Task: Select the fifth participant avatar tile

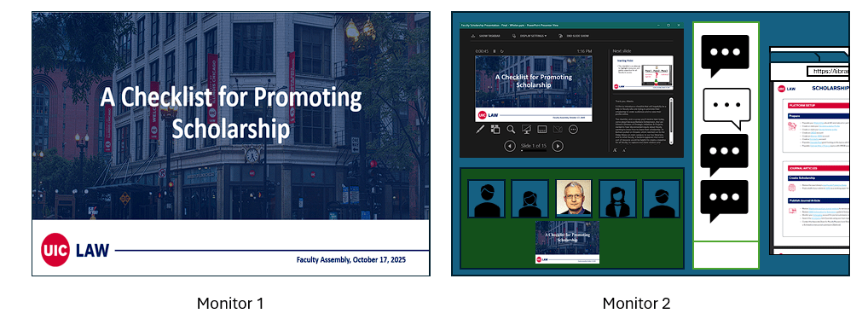Action: 662,198
